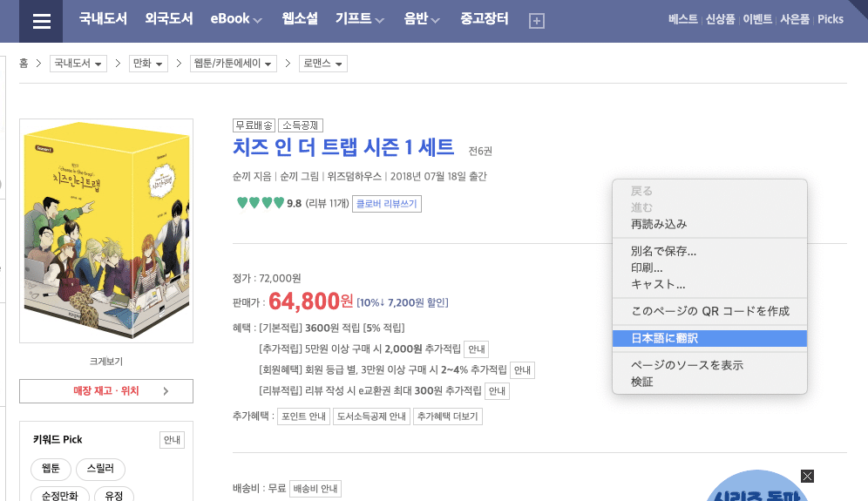Click the (리뷰 11개) review count
Image resolution: width=868 pixels, height=501 pixels.
(327, 204)
